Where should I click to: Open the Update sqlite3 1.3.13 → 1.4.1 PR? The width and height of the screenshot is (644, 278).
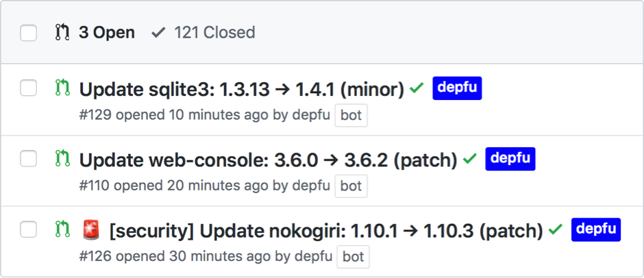(x=241, y=90)
